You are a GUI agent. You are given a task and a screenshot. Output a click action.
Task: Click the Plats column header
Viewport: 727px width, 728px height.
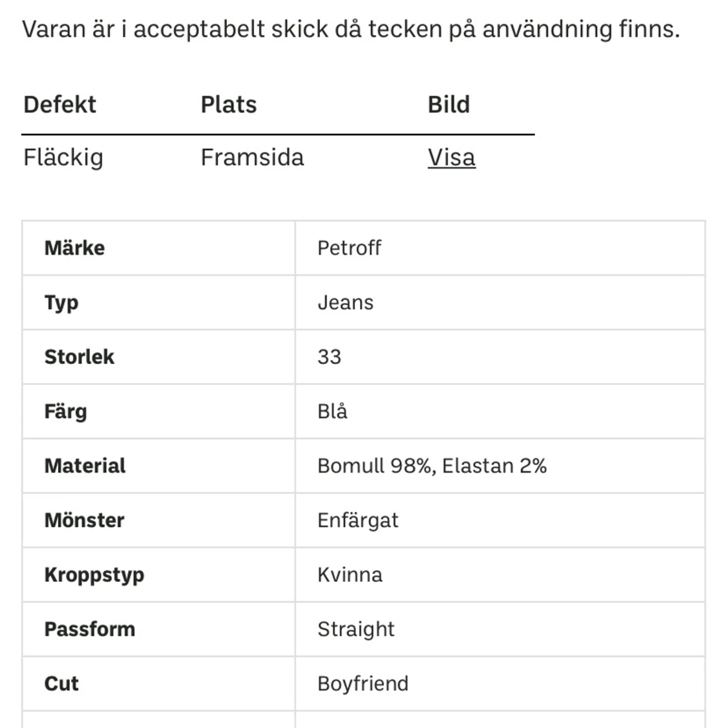pyautogui.click(x=229, y=105)
